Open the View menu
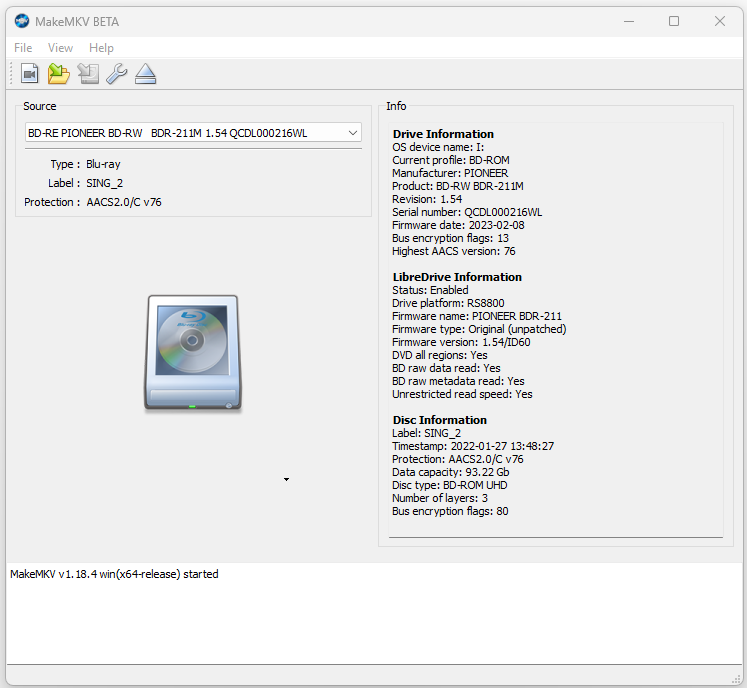The height and width of the screenshot is (688, 747). (60, 48)
